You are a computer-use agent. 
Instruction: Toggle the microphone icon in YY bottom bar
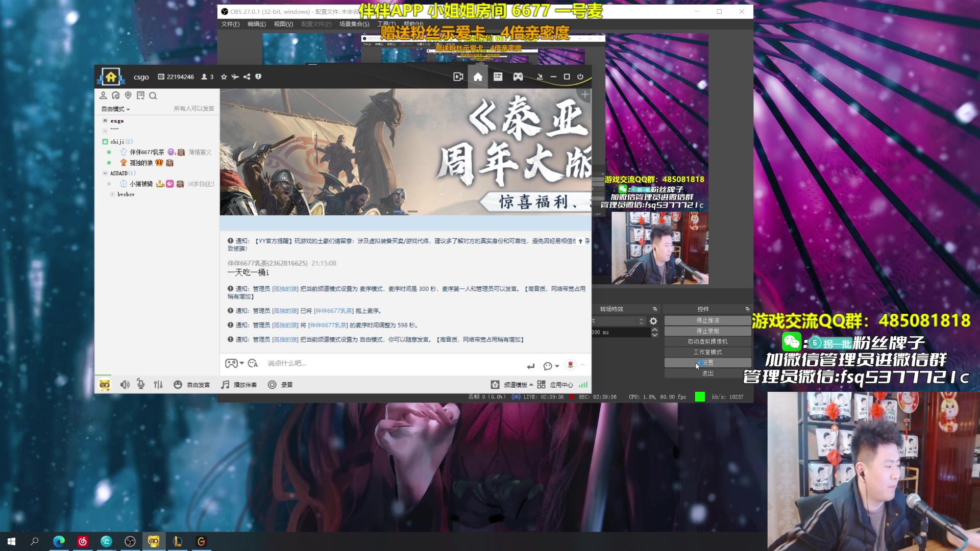pyautogui.click(x=141, y=384)
